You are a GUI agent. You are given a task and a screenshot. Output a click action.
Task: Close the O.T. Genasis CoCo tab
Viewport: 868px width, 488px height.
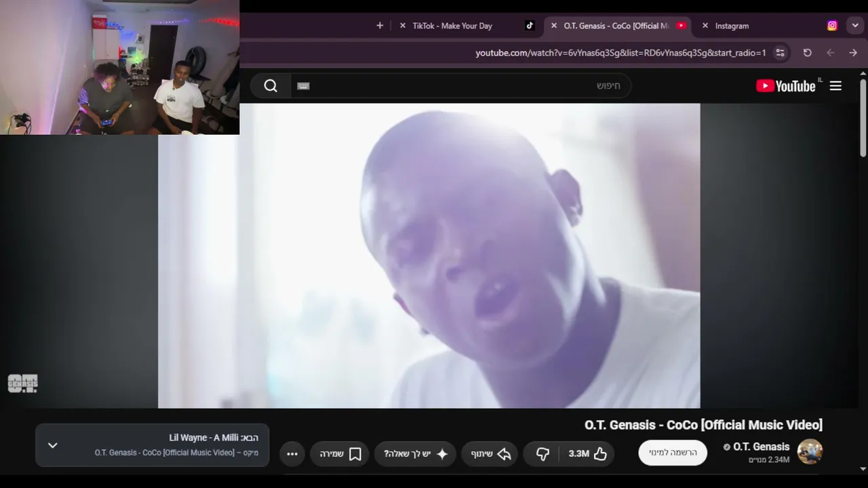pyautogui.click(x=554, y=26)
